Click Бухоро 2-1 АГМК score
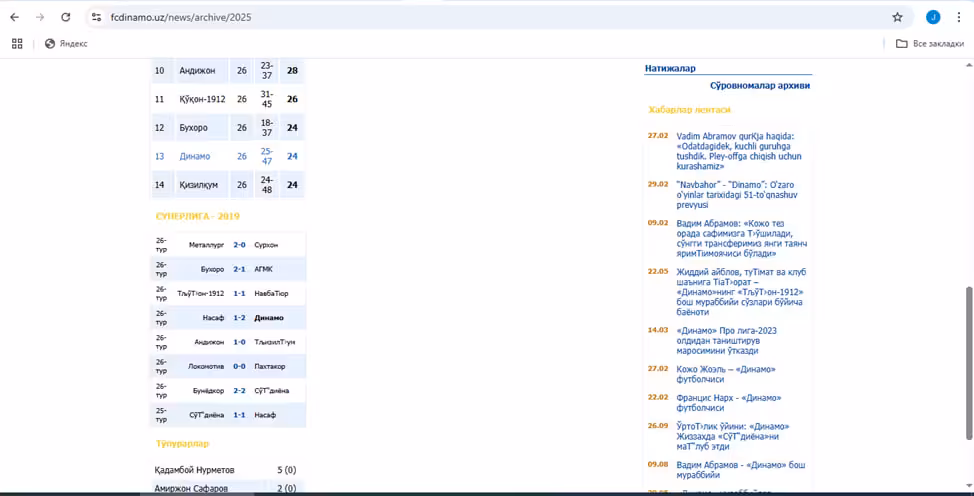Image resolution: width=974 pixels, height=496 pixels. point(239,269)
